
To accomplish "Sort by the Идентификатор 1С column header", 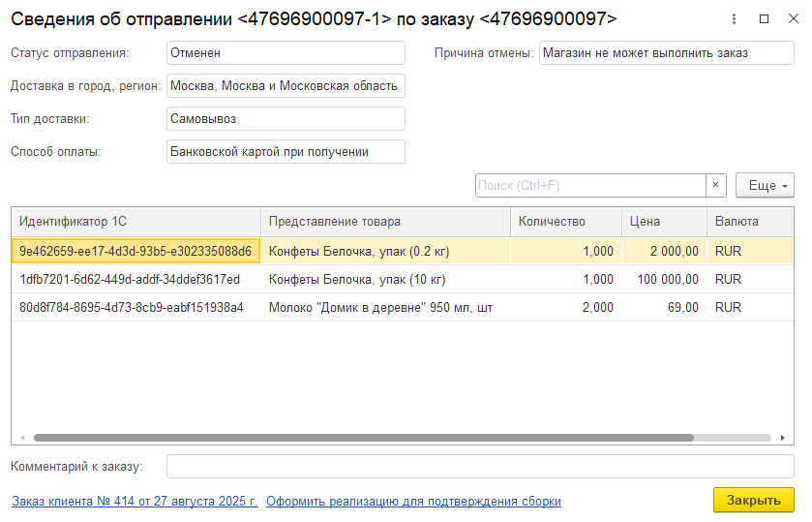I will tap(135, 222).
